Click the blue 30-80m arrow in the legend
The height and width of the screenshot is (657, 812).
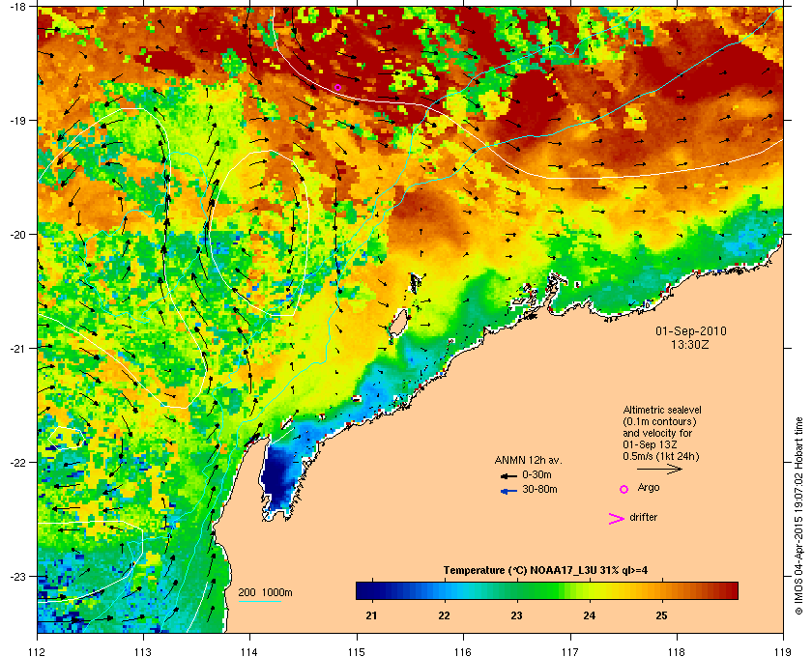508,491
